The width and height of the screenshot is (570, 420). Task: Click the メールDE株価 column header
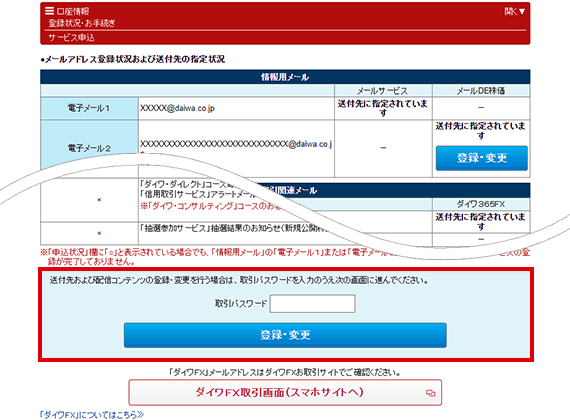coord(481,91)
